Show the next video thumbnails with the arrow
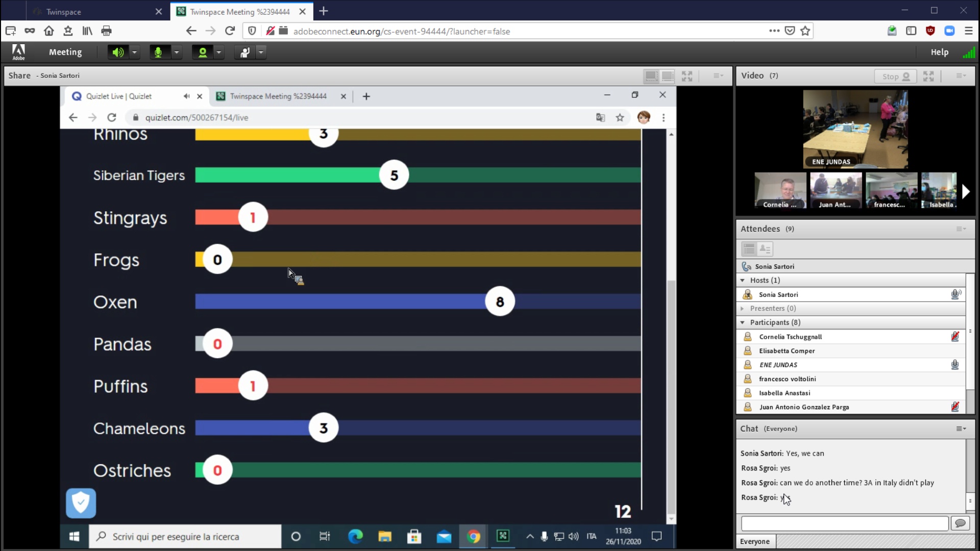The width and height of the screenshot is (980, 551). click(x=965, y=191)
